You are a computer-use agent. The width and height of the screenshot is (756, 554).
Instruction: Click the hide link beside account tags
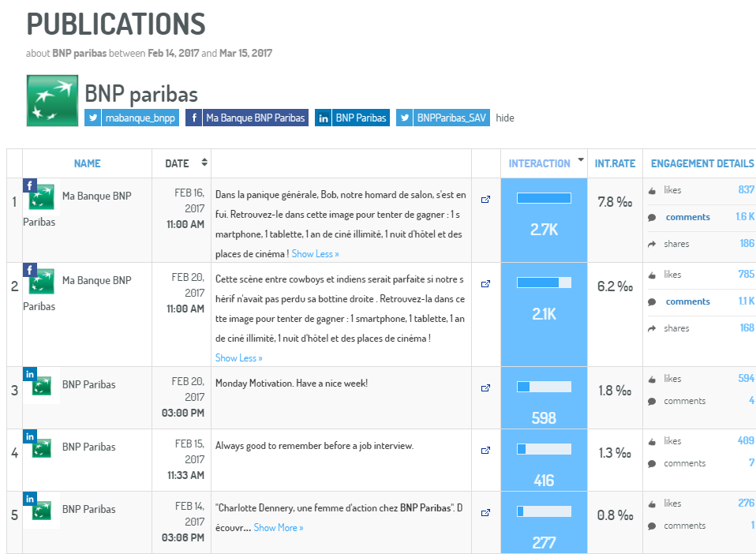coord(505,118)
